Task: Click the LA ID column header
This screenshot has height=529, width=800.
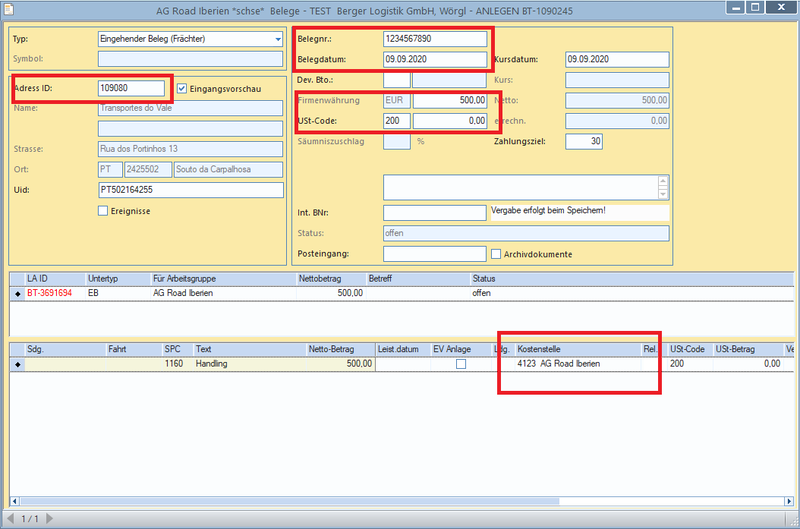Action: [55, 279]
